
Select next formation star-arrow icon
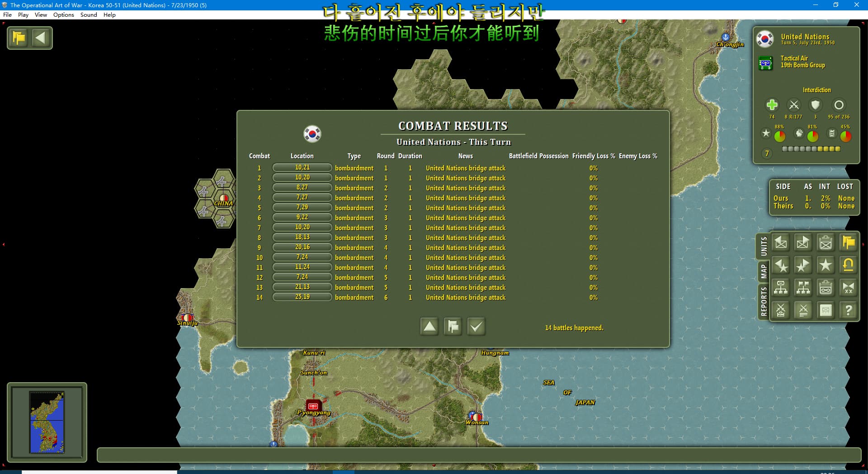pyautogui.click(x=803, y=265)
